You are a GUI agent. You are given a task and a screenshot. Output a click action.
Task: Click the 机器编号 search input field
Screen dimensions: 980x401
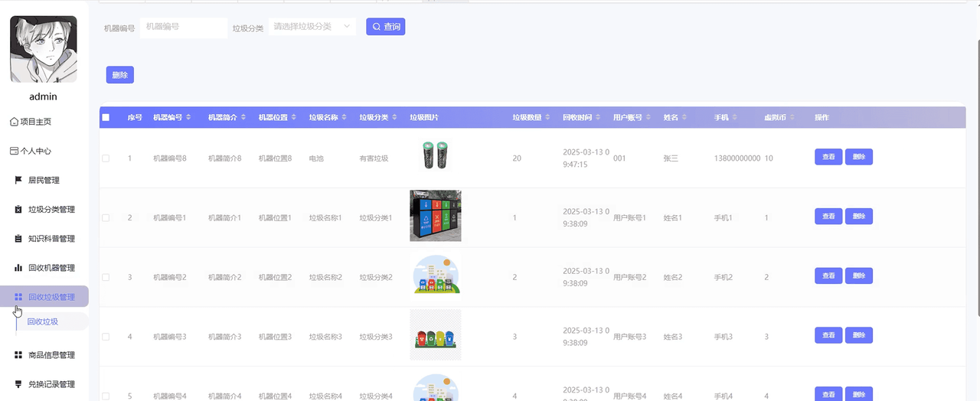183,27
